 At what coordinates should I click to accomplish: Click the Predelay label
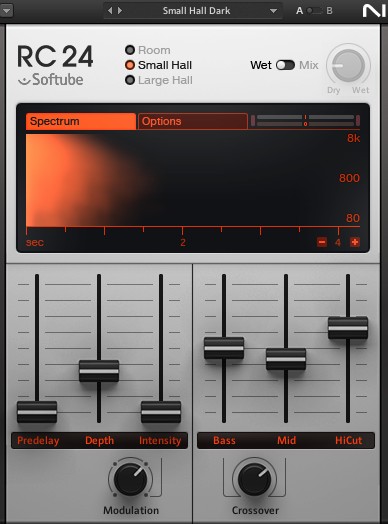[38, 440]
